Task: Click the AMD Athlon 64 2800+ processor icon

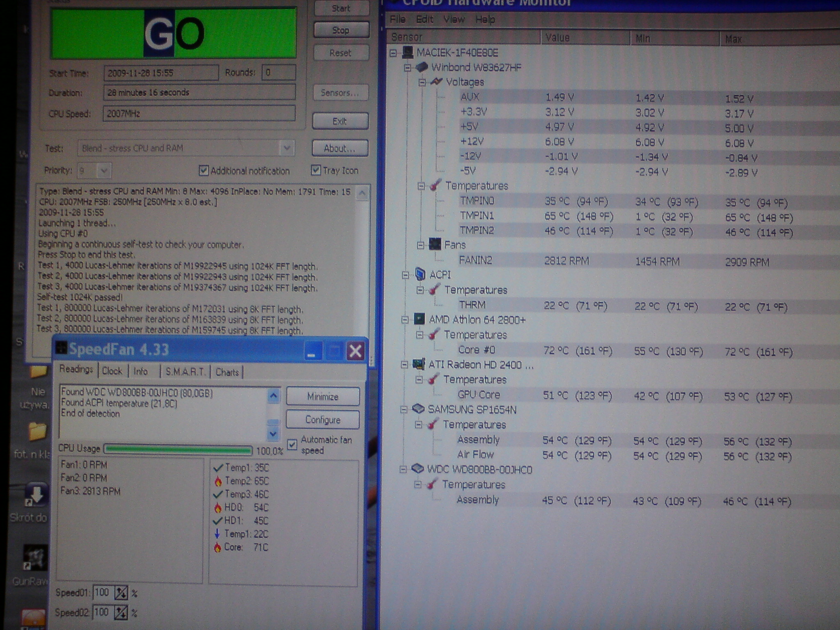Action: (x=419, y=319)
